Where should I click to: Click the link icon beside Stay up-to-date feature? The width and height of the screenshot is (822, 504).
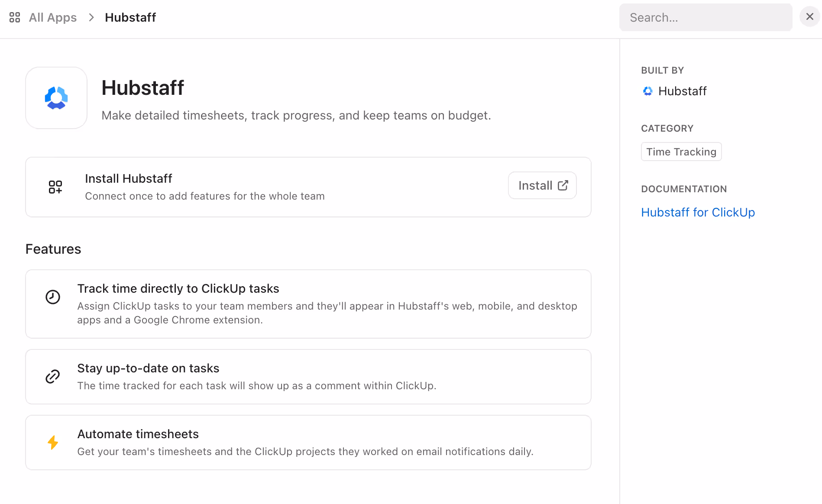52,376
